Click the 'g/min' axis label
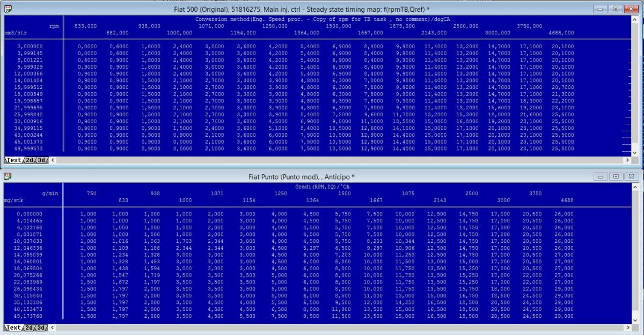 [x=50, y=193]
